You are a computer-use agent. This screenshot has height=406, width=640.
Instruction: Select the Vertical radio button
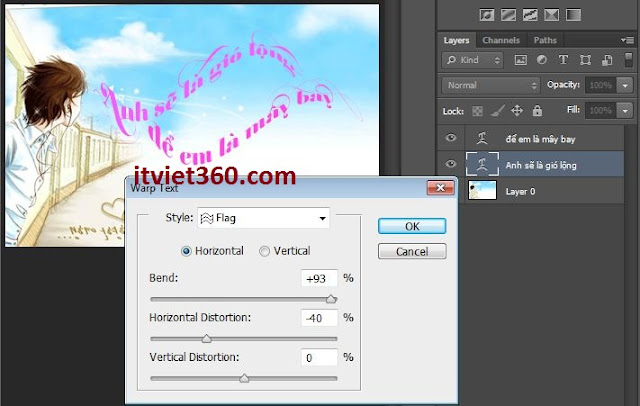[x=265, y=250]
